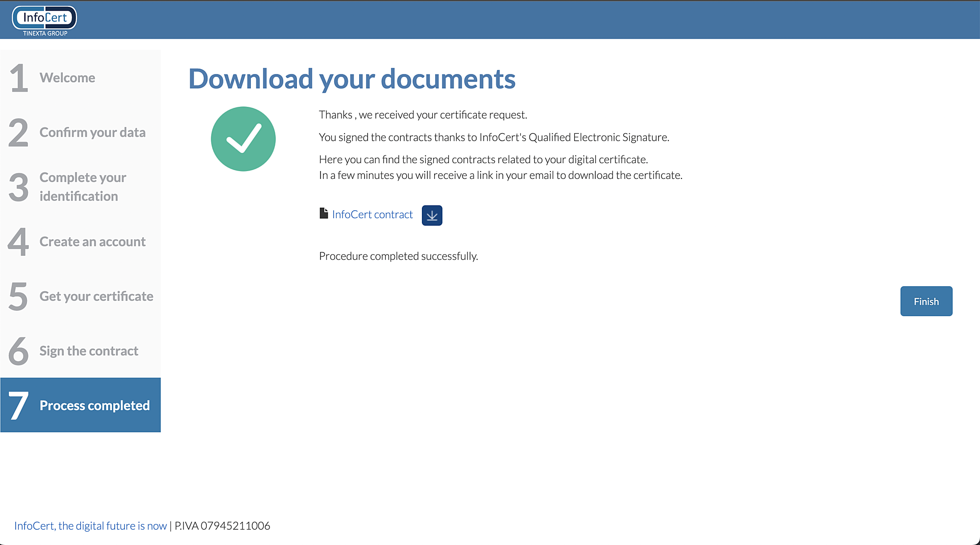Screen dimensions: 980x545
Task: Select step 4 Create an account
Action: coord(92,242)
